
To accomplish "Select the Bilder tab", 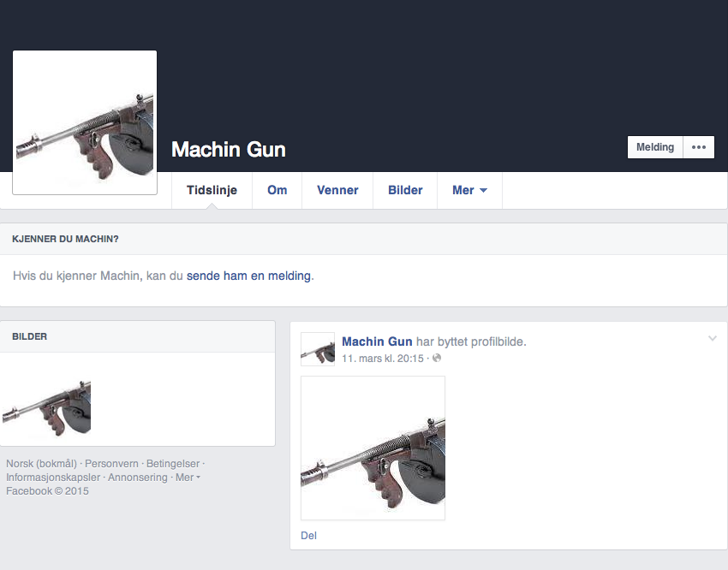I will [x=405, y=190].
